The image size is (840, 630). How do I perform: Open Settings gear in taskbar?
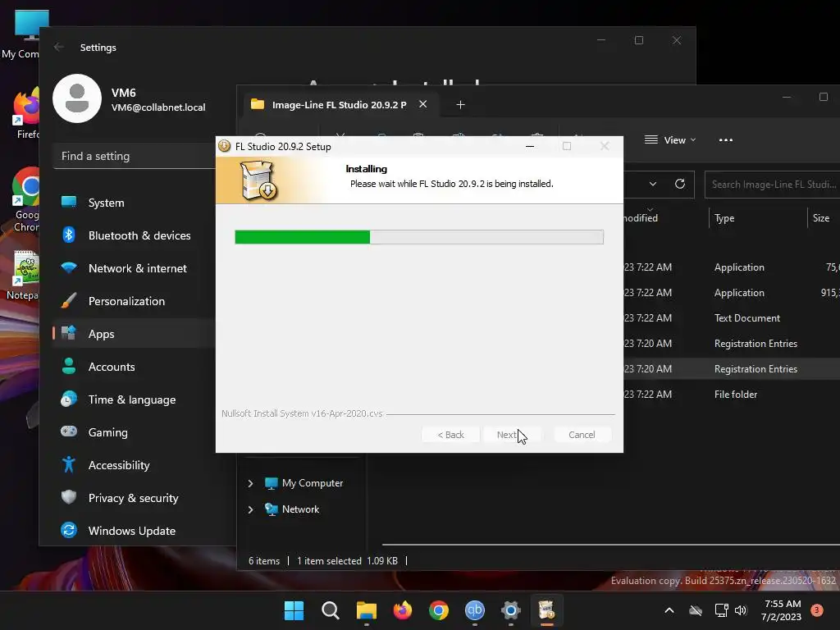[x=510, y=610]
